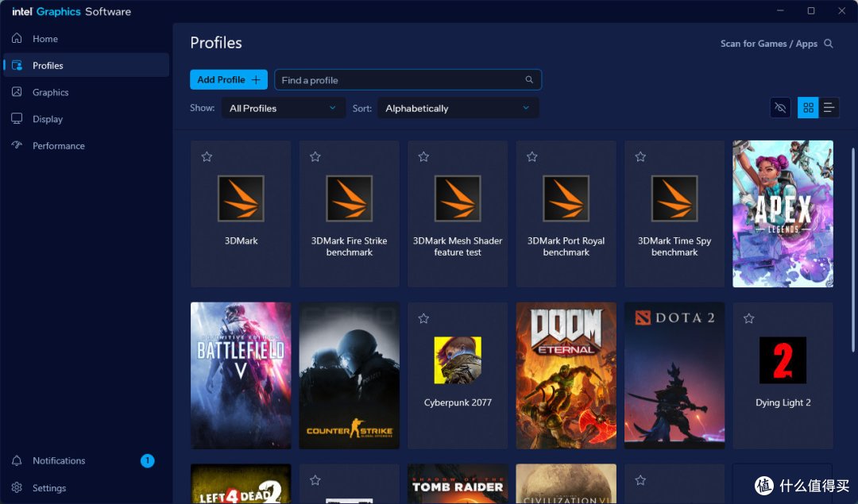Screen dimensions: 858x504
Task: Click the Scan for Games magnifier icon
Action: (829, 43)
